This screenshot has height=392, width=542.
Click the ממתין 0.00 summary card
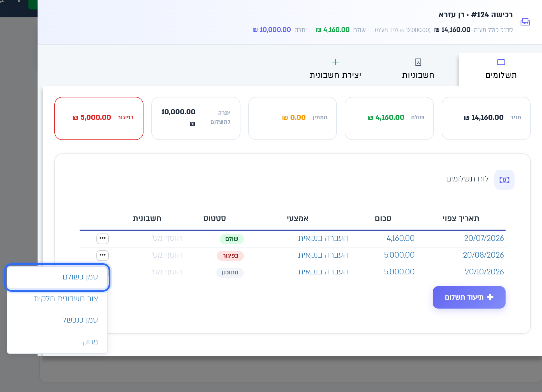coord(293,118)
